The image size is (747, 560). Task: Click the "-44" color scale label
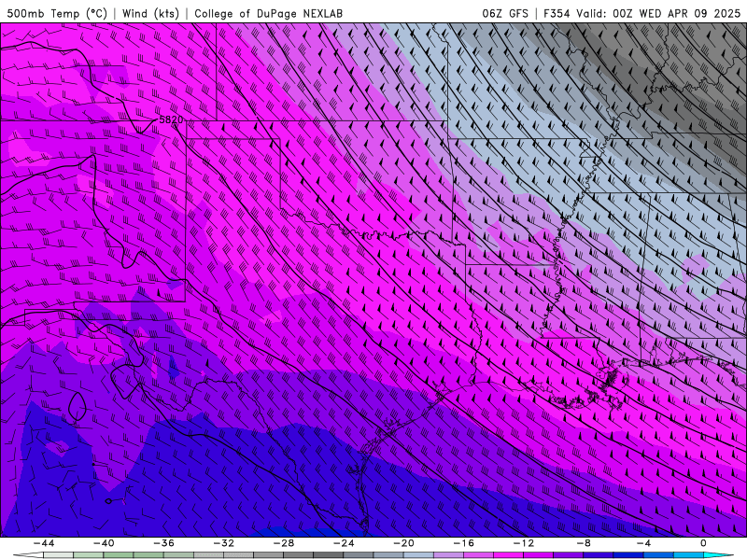44,543
